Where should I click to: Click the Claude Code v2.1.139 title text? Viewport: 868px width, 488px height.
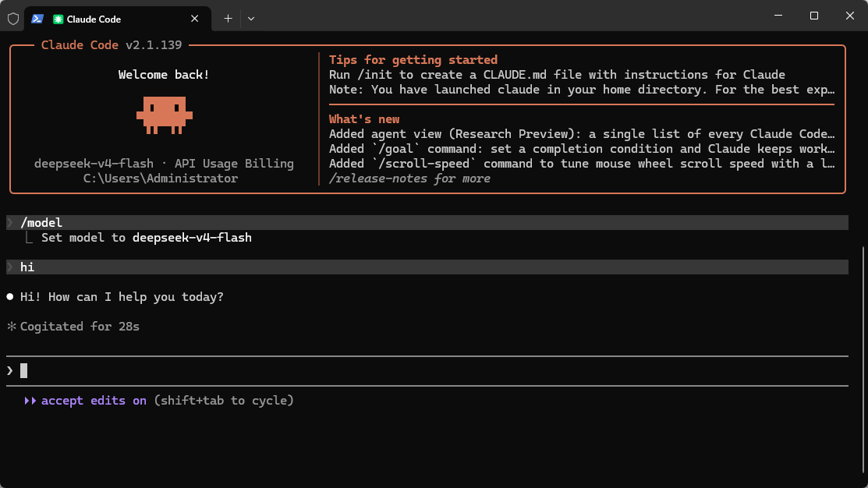tap(112, 45)
